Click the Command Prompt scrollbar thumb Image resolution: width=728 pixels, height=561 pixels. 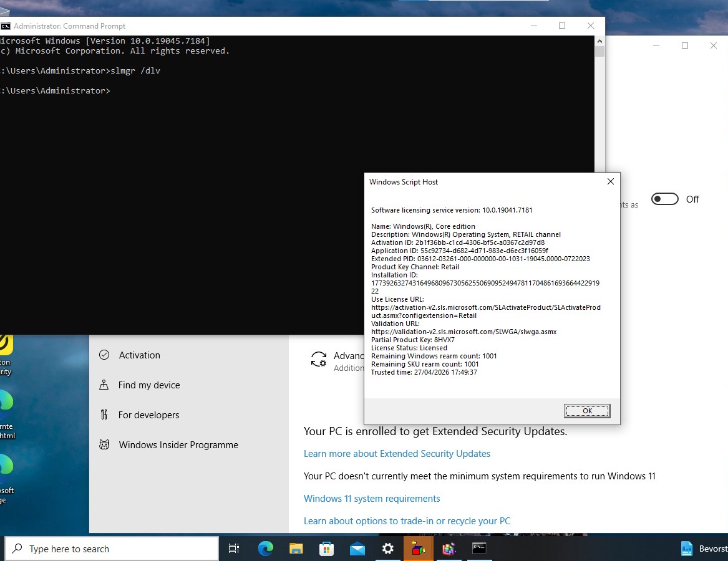click(599, 52)
